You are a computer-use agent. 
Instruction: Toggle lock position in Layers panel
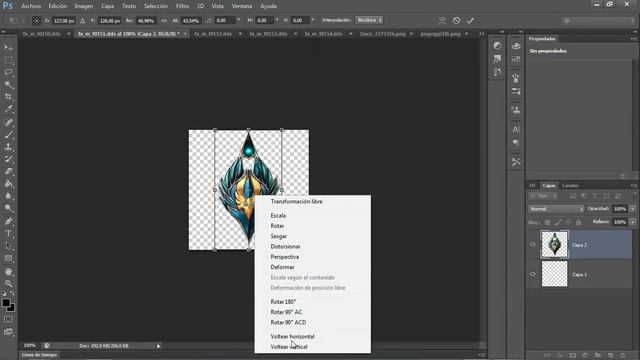point(568,222)
